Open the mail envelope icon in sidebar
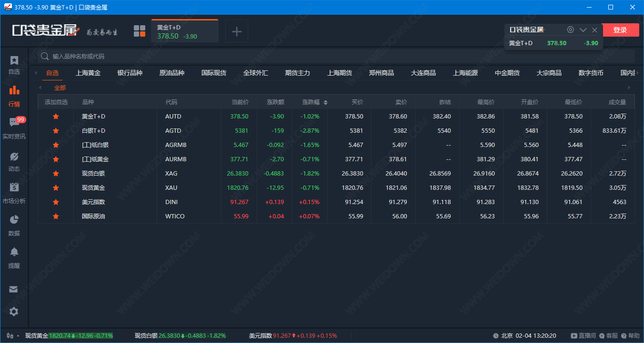This screenshot has width=644, height=343. click(13, 289)
